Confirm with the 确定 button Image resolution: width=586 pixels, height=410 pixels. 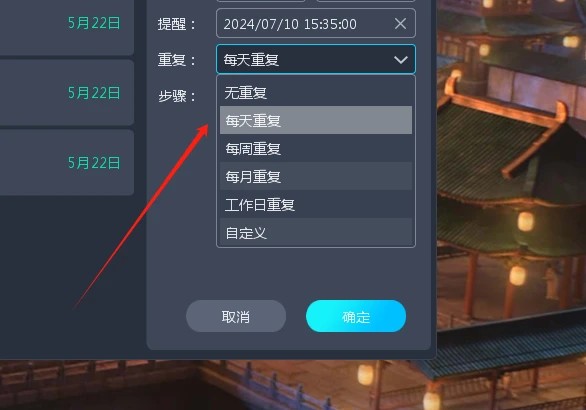point(356,316)
